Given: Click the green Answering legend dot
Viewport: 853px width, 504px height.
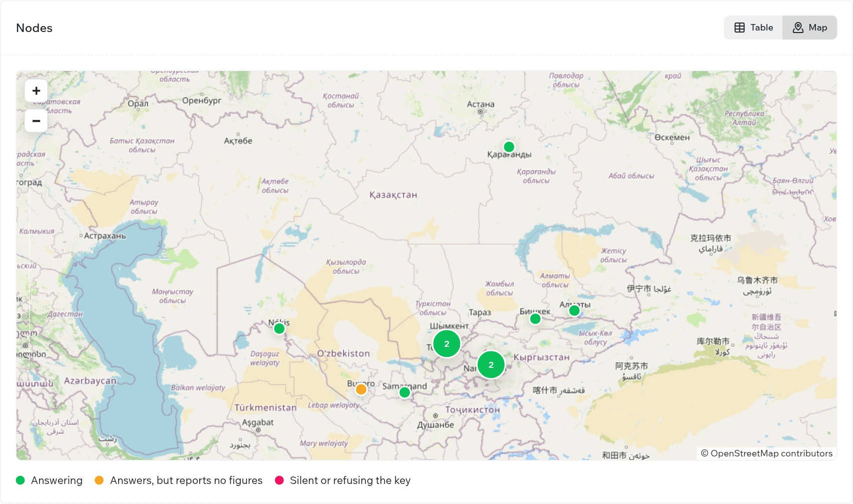Looking at the screenshot, I should tap(21, 480).
